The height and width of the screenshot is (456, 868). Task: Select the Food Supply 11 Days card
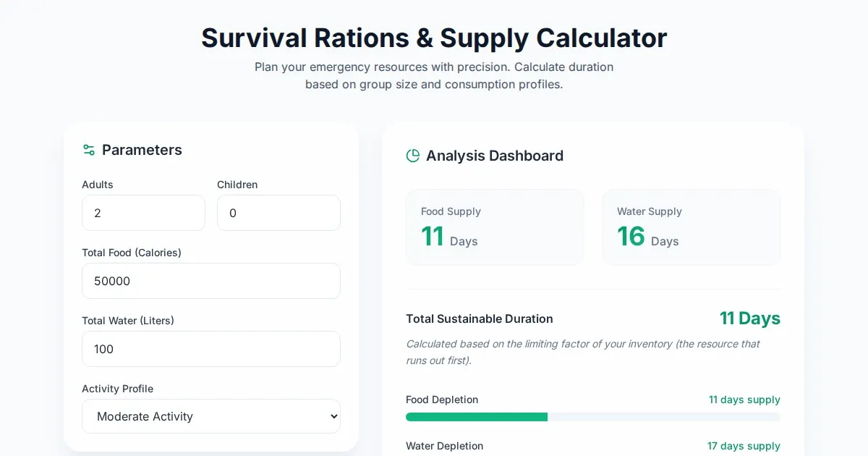(495, 227)
